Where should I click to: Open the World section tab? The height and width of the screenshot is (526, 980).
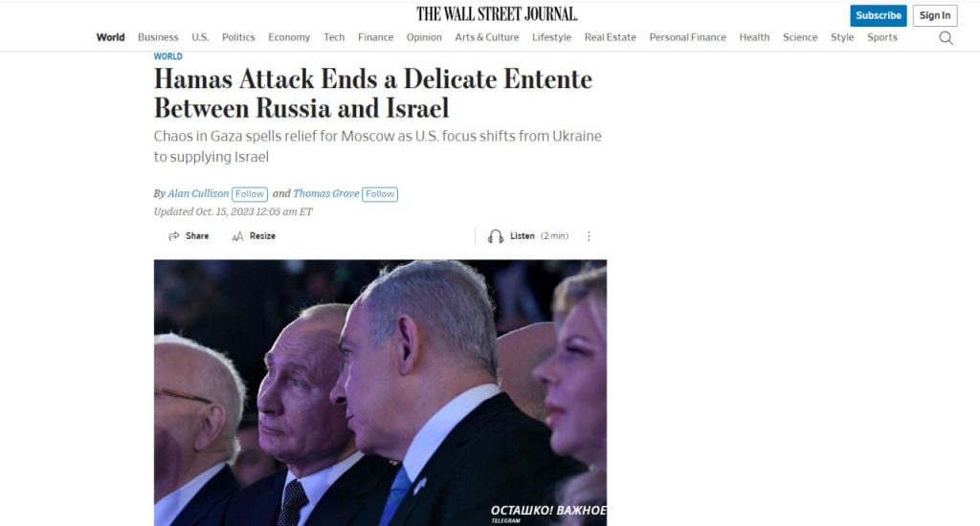(111, 37)
